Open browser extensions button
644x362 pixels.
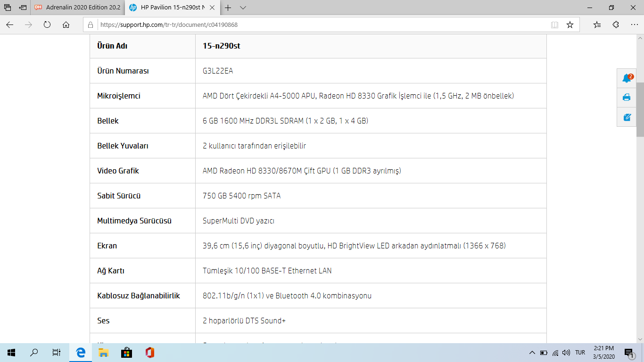[616, 25]
